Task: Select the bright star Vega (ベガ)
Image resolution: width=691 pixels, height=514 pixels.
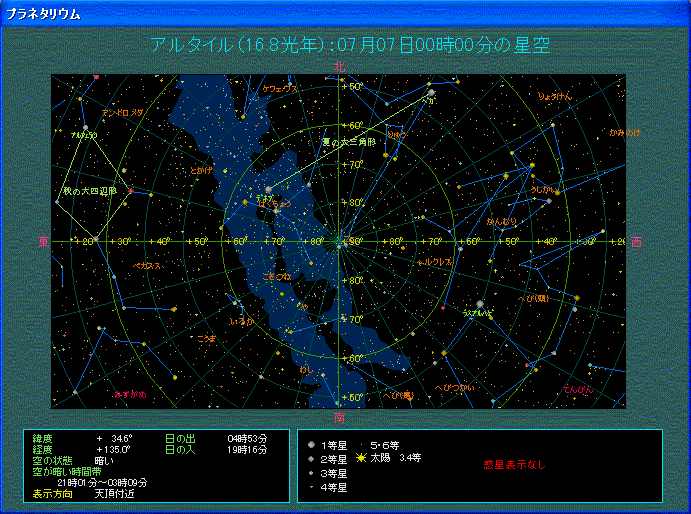Action: (x=431, y=95)
